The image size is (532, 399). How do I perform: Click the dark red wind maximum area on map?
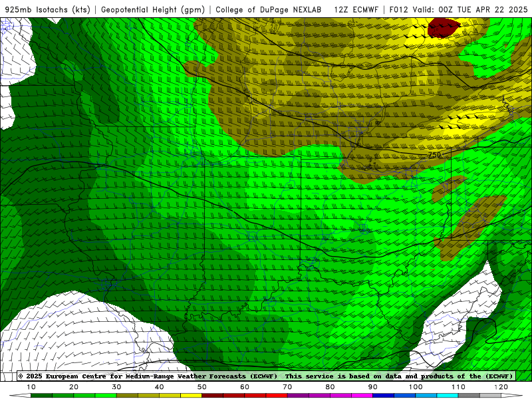pos(443,27)
